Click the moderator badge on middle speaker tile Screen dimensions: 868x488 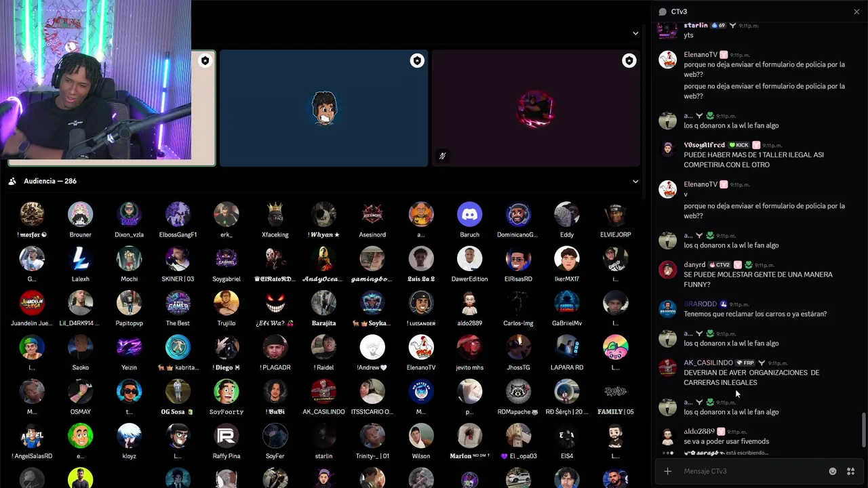click(x=417, y=61)
